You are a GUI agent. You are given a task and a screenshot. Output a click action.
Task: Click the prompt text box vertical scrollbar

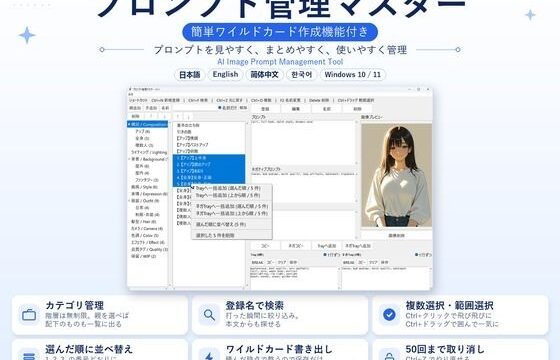356,142
